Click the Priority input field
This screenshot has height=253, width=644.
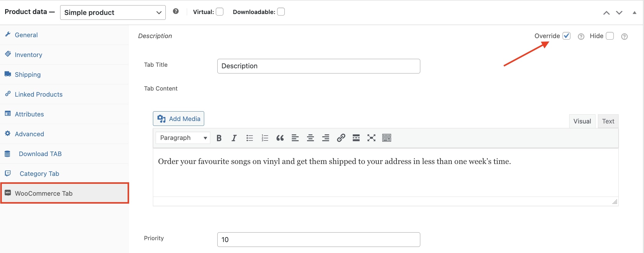pos(318,240)
